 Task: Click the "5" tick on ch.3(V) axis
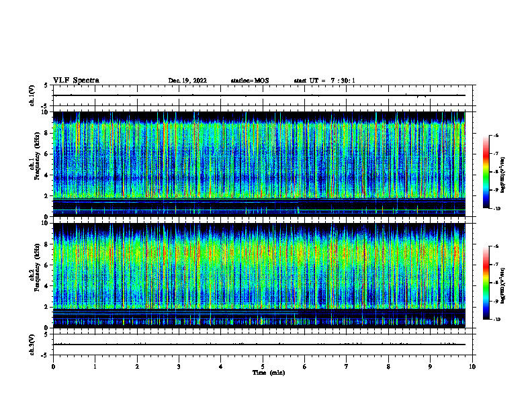[46, 334]
